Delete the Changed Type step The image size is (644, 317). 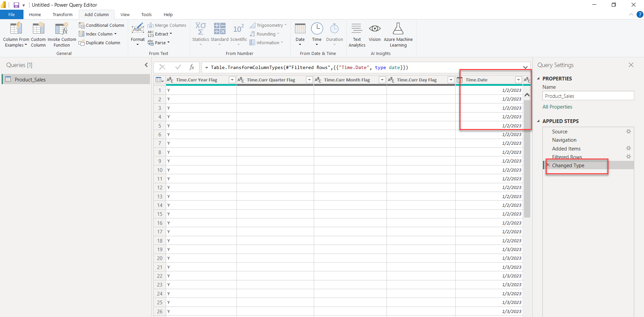pyautogui.click(x=548, y=165)
